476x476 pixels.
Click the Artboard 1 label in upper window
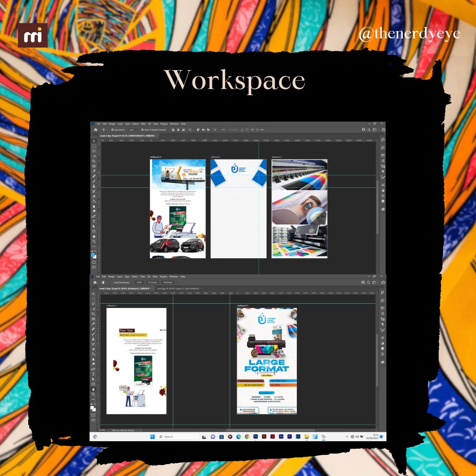(216, 157)
